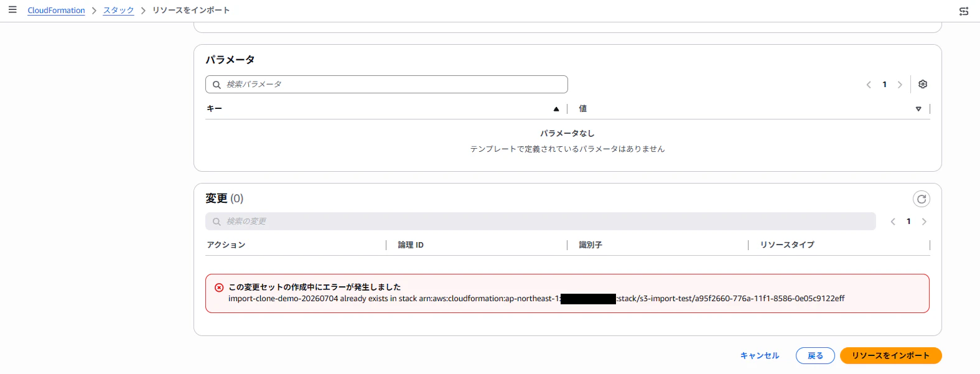Focus the 検索パラメータ search field
The width and height of the screenshot is (980, 374).
(x=386, y=84)
